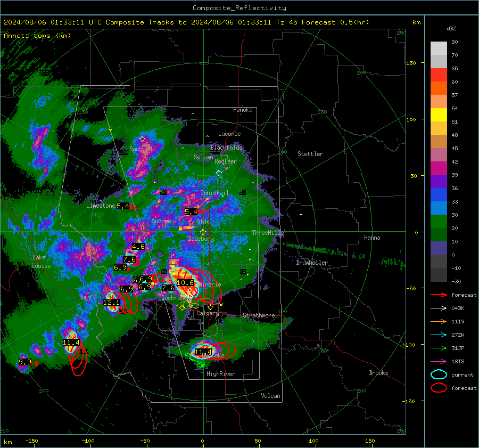Click the Lake Louise label
The image size is (479, 448).
(41, 262)
